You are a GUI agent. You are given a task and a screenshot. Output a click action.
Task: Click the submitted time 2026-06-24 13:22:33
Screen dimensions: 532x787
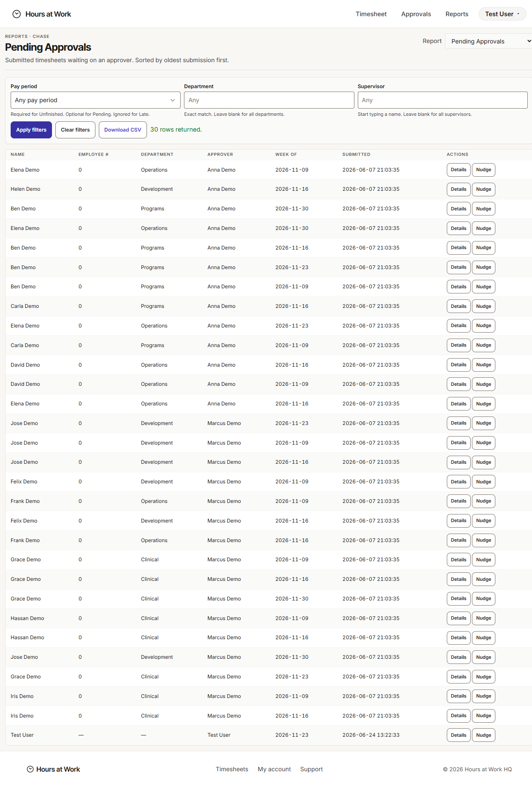click(371, 735)
